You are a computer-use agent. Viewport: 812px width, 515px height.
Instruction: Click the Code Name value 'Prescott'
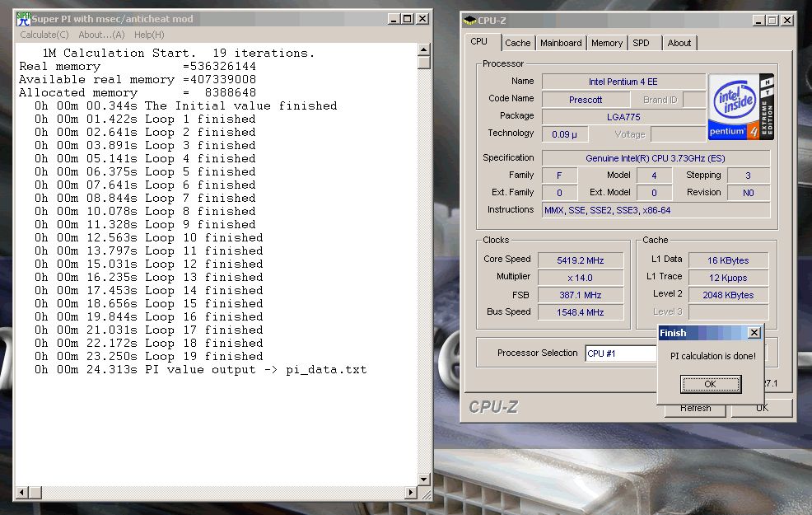586,100
